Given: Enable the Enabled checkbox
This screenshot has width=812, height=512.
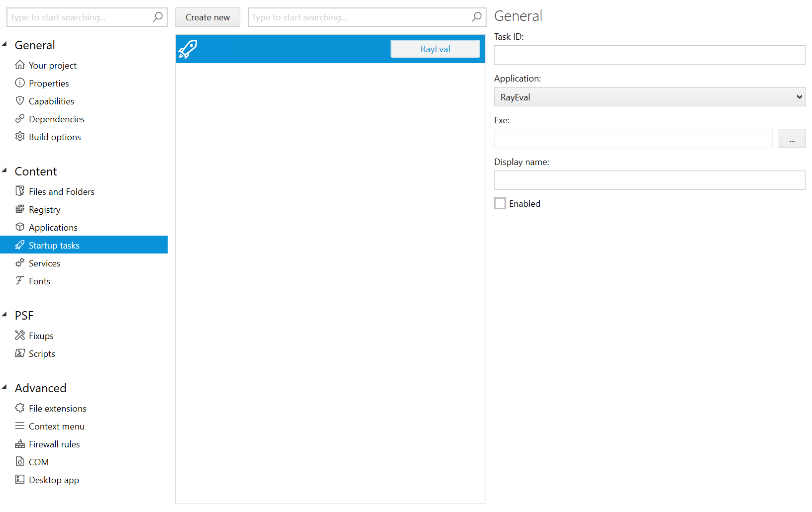Looking at the screenshot, I should click(500, 203).
